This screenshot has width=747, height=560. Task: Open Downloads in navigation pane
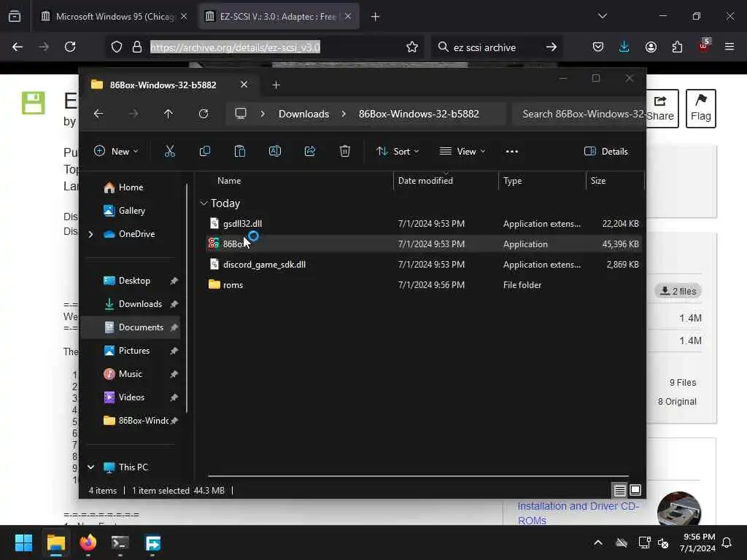pyautogui.click(x=140, y=304)
